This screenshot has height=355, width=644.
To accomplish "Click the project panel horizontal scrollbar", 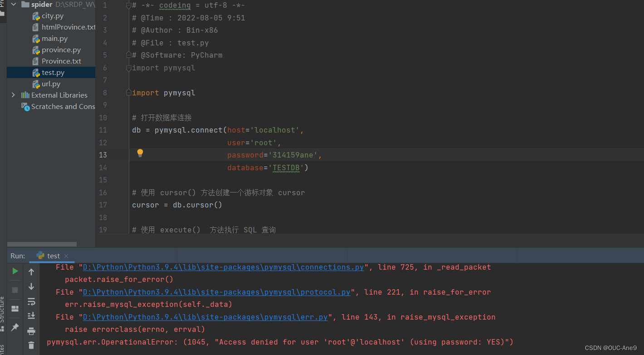I will pos(42,244).
